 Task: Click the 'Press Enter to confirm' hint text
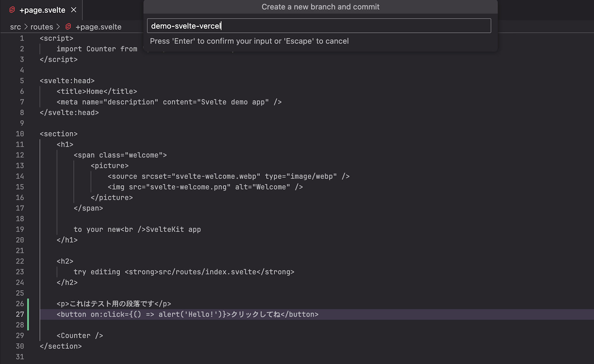[x=249, y=41]
